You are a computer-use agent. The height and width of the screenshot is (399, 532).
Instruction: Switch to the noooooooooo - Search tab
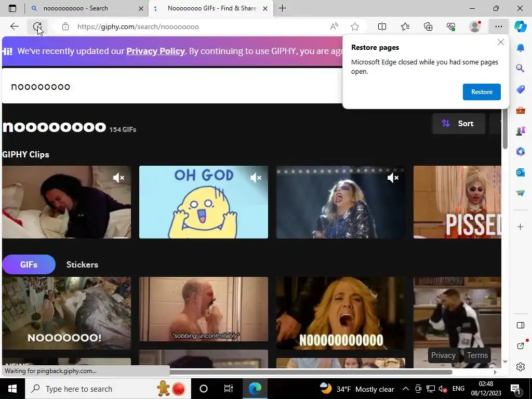point(87,8)
